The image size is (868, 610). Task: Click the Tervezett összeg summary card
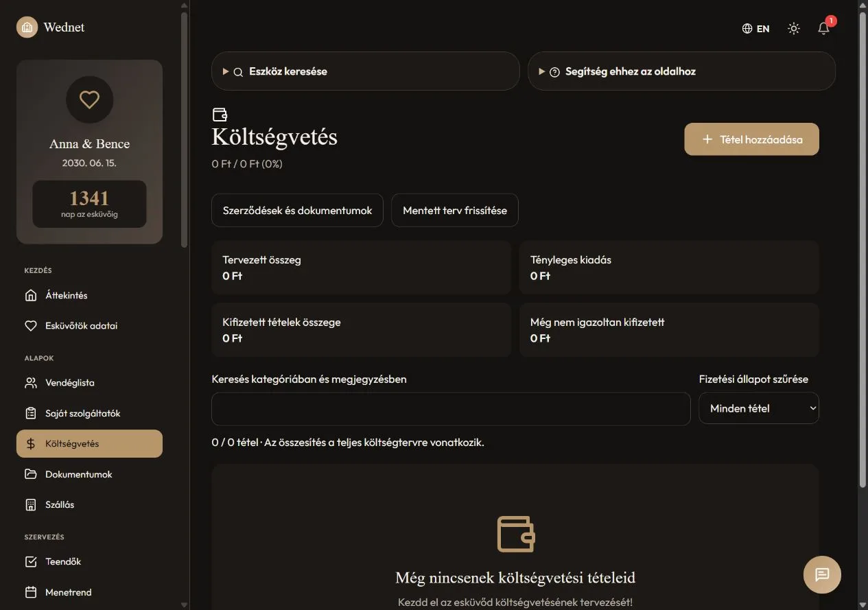tap(361, 268)
